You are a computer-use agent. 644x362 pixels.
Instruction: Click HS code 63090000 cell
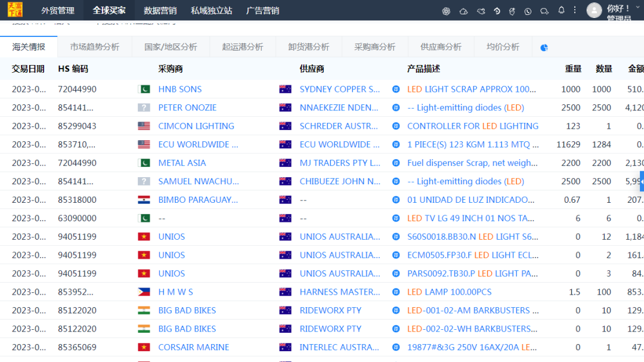(x=77, y=218)
